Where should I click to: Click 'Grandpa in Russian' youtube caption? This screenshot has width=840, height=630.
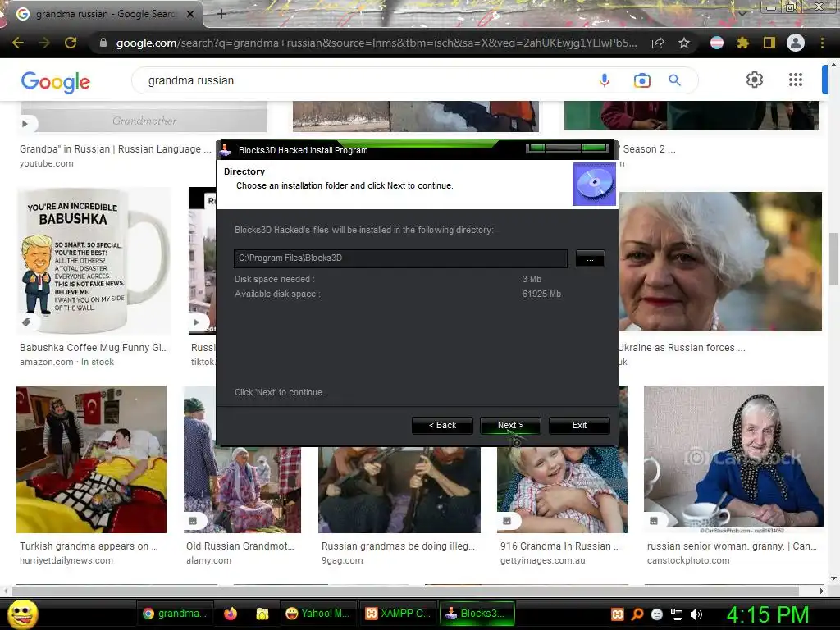pos(115,149)
